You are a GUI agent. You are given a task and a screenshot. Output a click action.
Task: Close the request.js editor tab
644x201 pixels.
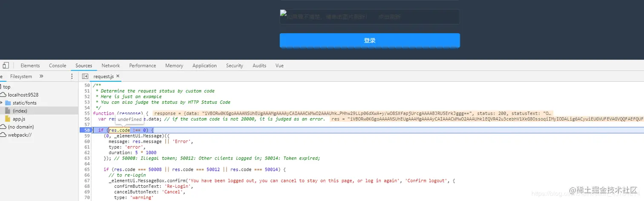118,76
